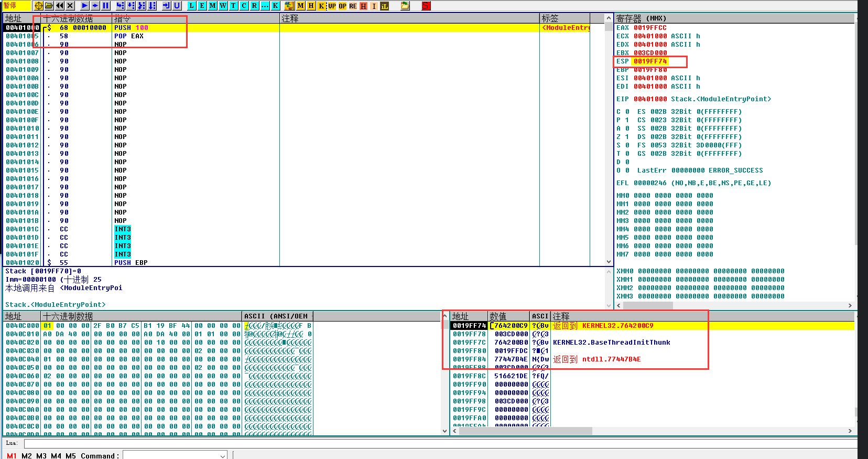Switch to the M2 memory tab
Image resolution: width=868 pixels, height=459 pixels.
(27, 455)
